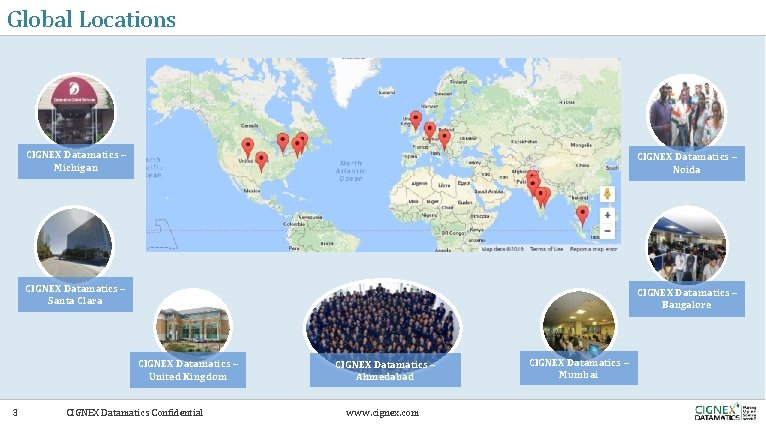Click the 'Ethiopia' label on the map
The width and height of the screenshot is (766, 425).
tap(480, 216)
